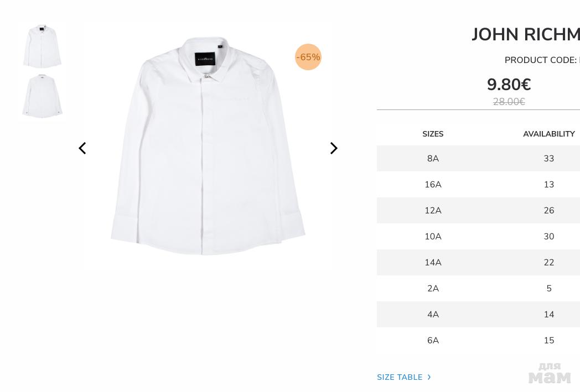Select the 6A size row
The width and height of the screenshot is (580, 392).
(x=433, y=341)
